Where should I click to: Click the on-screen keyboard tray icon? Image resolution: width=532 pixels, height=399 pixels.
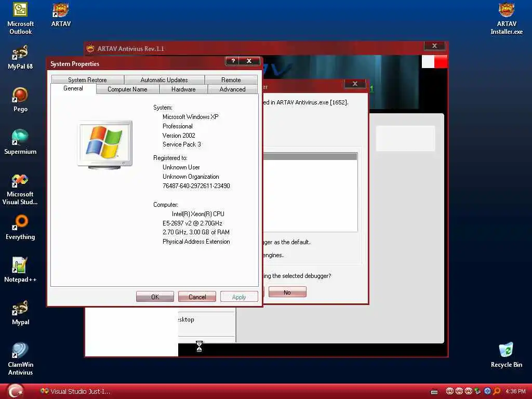[434, 392]
